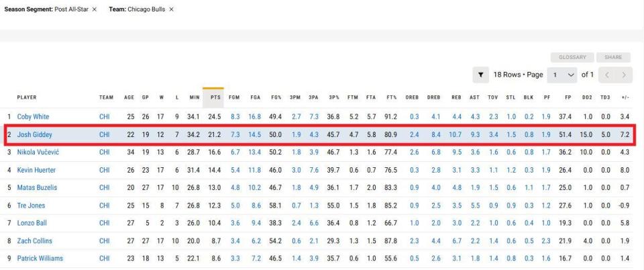Screen dimensions: 644x270
Task: Open Josh Giddey's player link
Action: tap(34, 135)
